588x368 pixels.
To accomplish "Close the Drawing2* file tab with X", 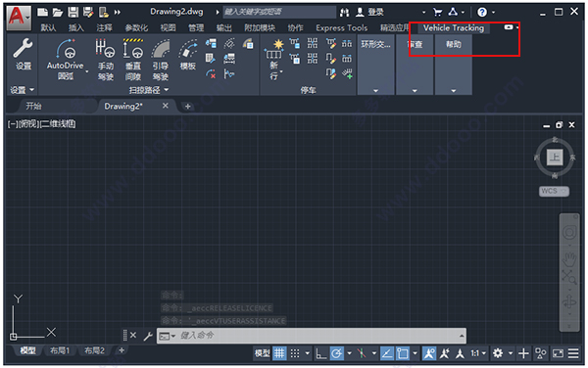I will pos(165,106).
